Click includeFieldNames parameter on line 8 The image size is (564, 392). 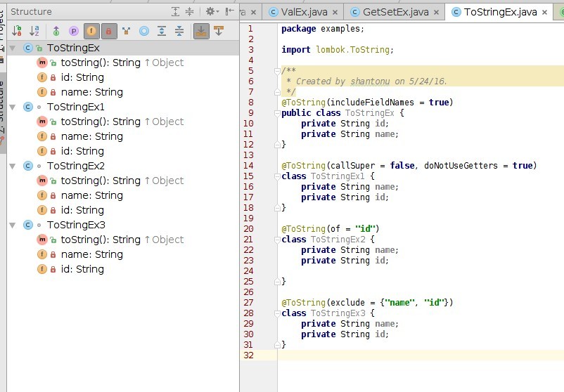coord(372,103)
